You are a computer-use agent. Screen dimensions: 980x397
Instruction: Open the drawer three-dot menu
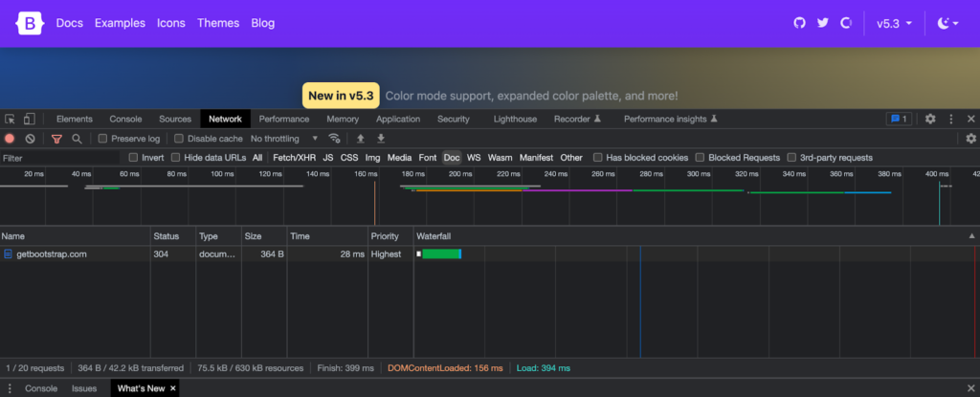tap(10, 388)
